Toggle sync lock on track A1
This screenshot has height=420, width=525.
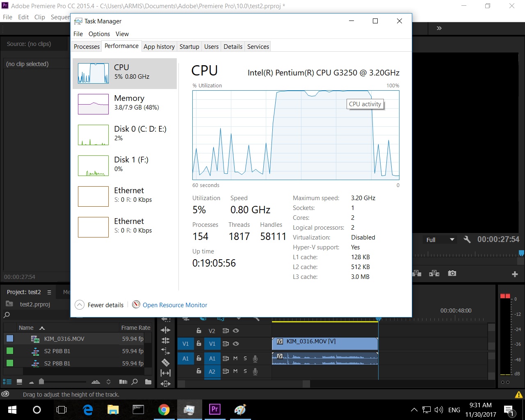point(226,358)
